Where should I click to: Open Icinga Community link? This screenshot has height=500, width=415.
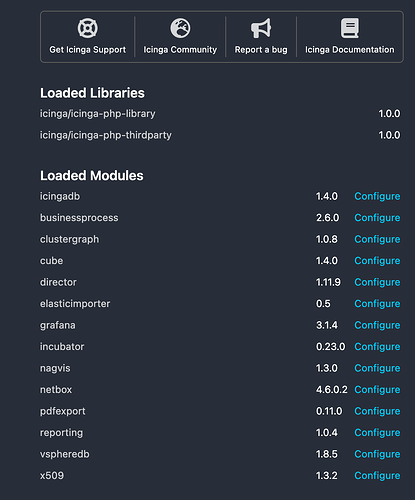[180, 50]
